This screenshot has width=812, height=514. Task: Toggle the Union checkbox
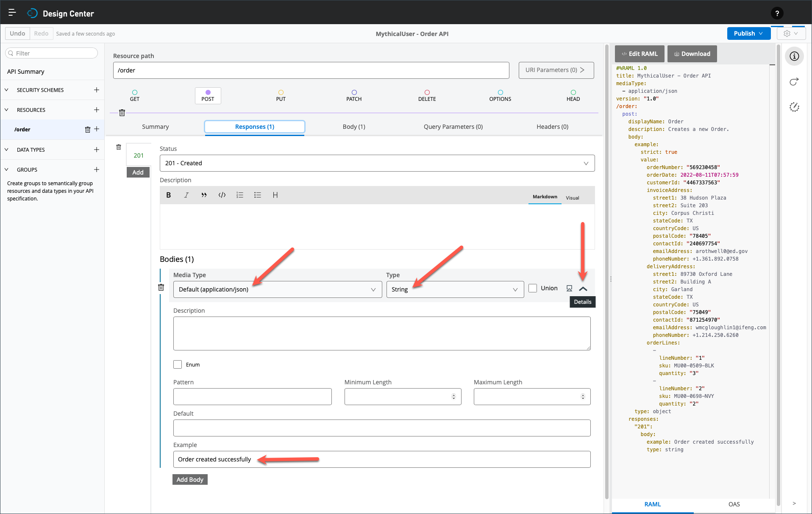pos(533,288)
